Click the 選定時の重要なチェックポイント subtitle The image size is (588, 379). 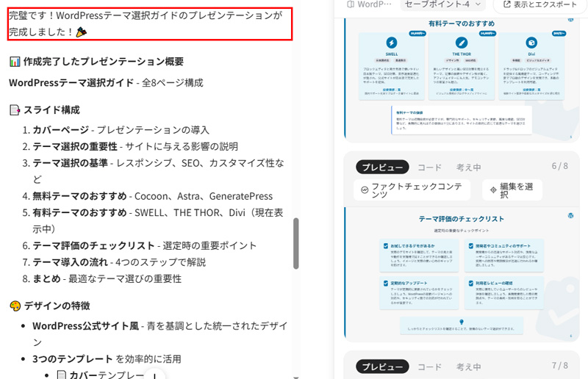462,231
